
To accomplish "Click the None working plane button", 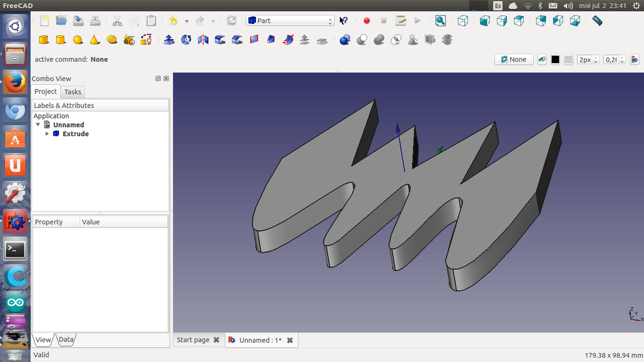I will (514, 60).
